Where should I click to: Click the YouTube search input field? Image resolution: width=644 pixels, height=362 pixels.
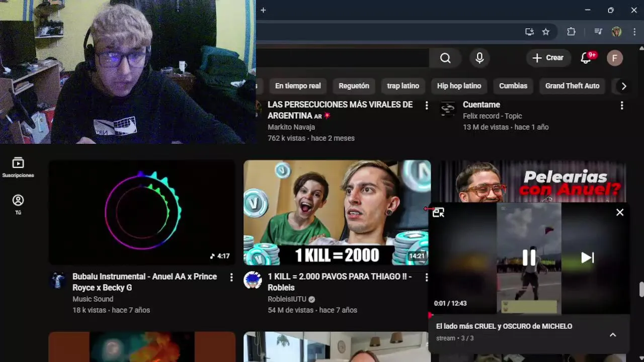pyautogui.click(x=343, y=58)
